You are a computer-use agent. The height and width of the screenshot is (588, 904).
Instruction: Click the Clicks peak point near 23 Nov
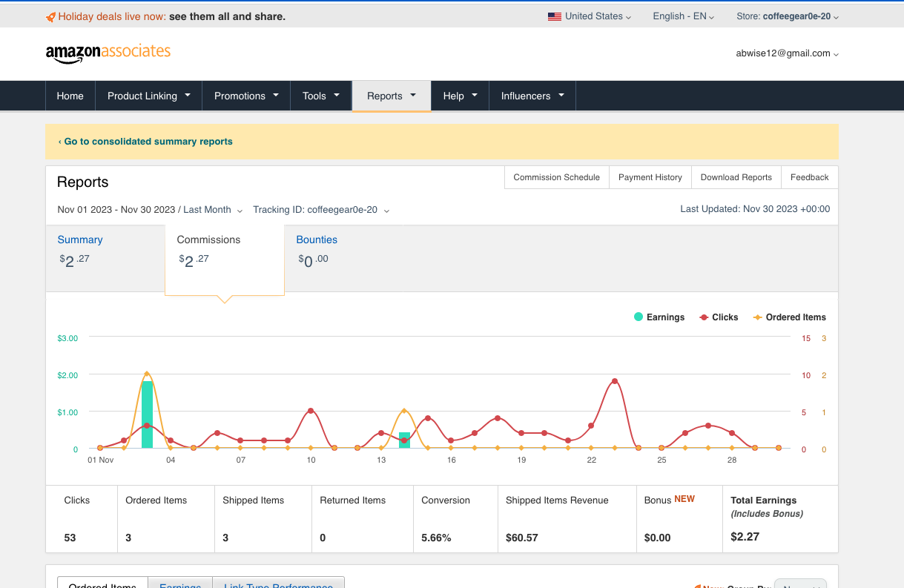pyautogui.click(x=615, y=381)
